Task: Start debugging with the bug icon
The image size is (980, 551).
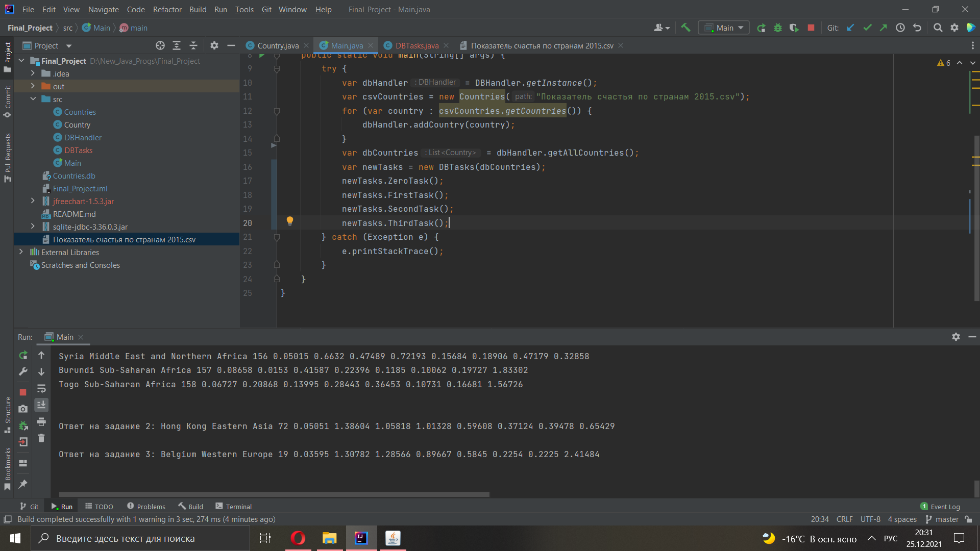Action: pos(777,28)
